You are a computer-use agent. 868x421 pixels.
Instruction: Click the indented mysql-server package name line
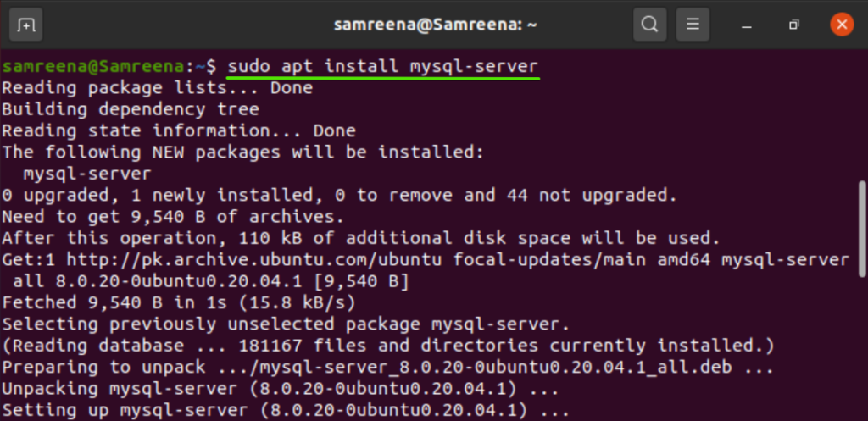click(x=87, y=174)
